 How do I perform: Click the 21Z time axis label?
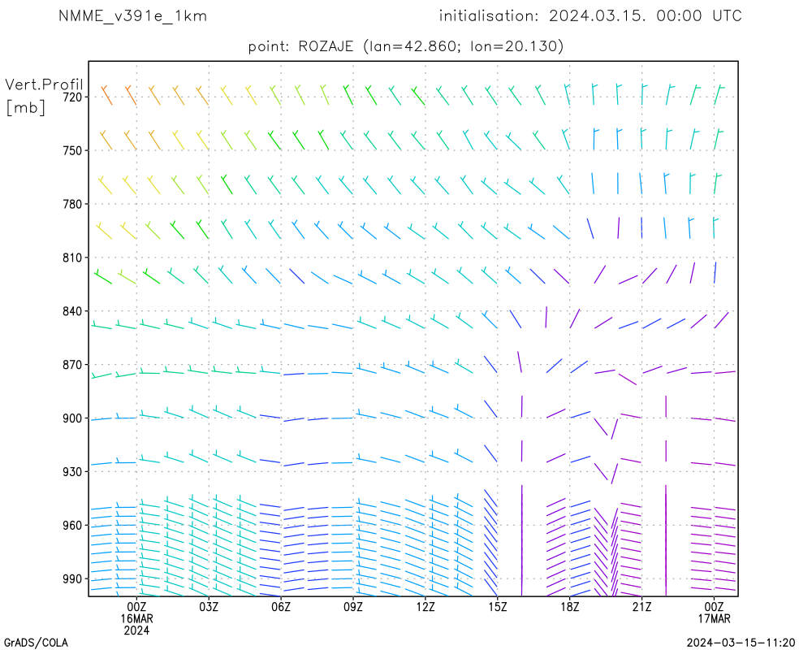pos(641,606)
